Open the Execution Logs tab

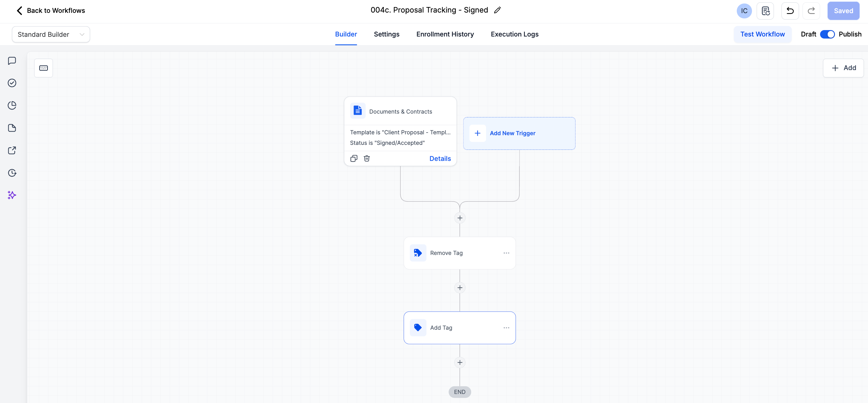click(x=514, y=34)
